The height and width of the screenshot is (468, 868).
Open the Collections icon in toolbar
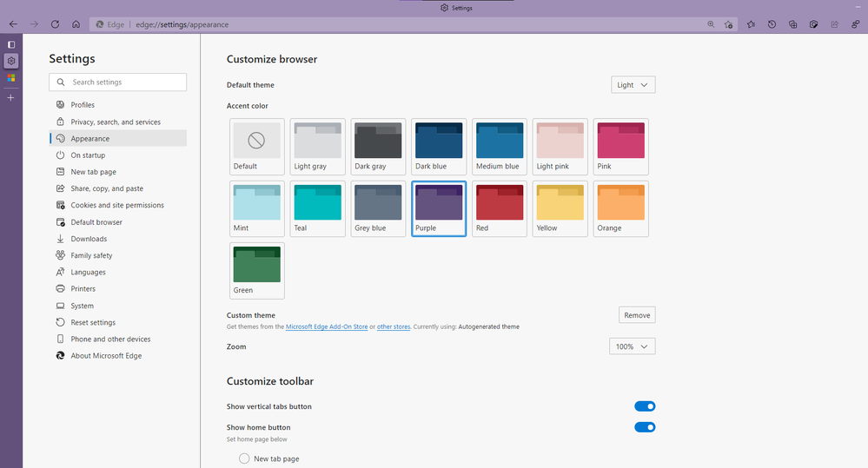[792, 24]
